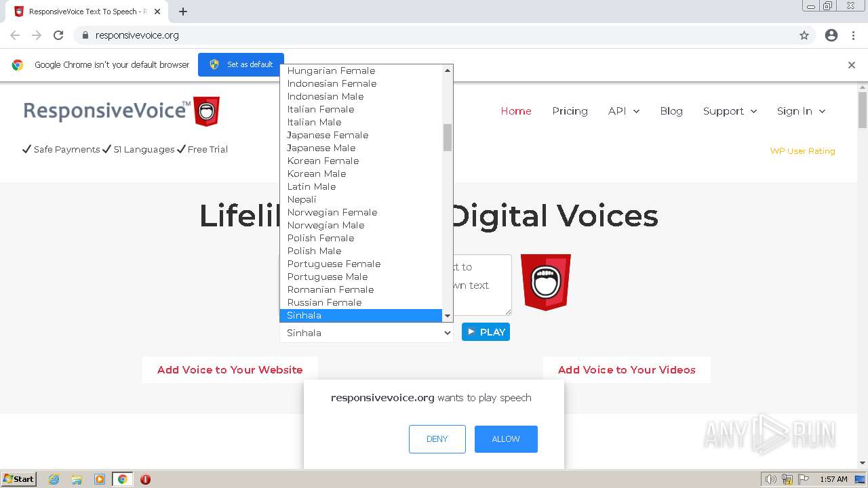View the site padlock security info
868x488 pixels.
85,35
